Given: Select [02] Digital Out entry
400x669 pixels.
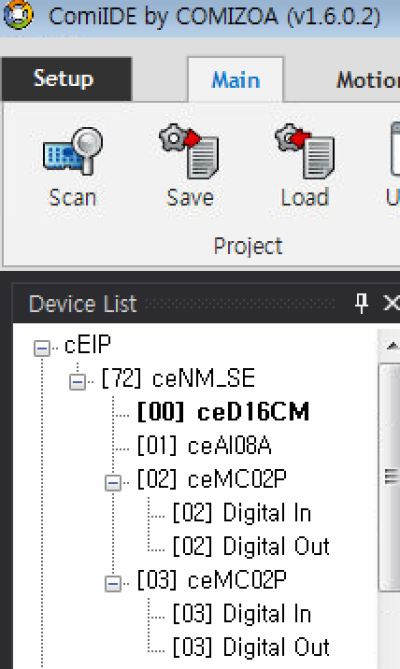Looking at the screenshot, I should [251, 547].
